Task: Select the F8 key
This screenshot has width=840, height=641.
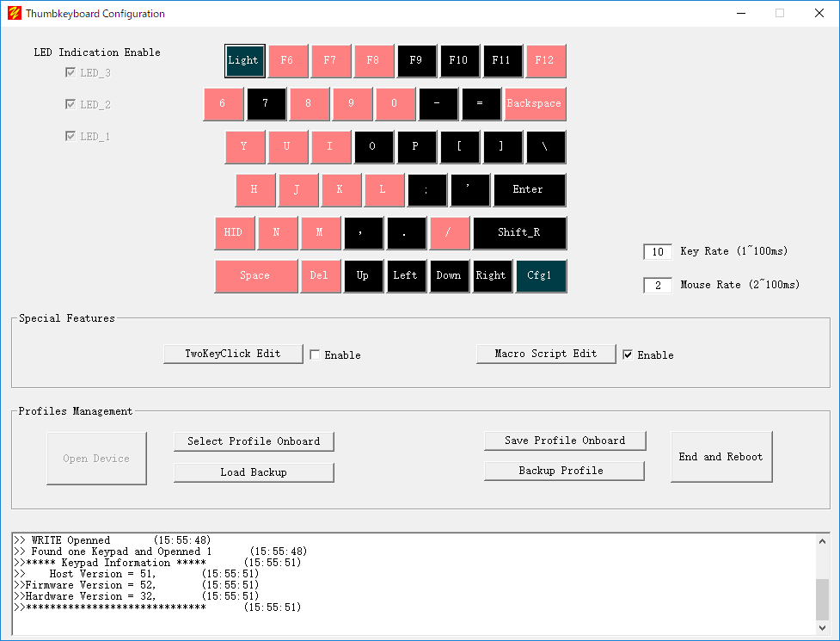Action: point(373,60)
